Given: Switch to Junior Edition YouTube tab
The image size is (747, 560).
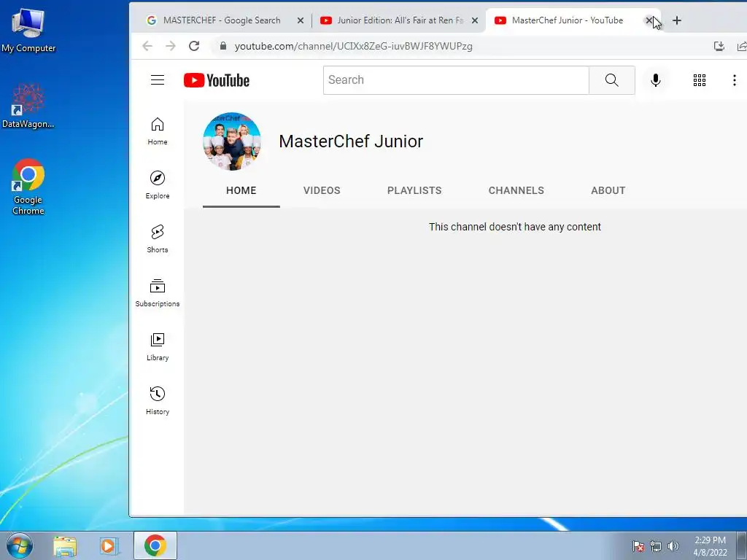Looking at the screenshot, I should coord(400,20).
